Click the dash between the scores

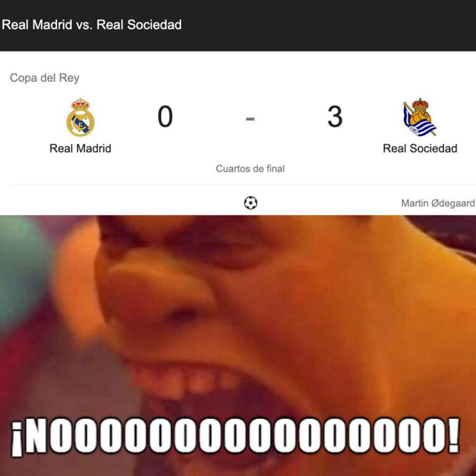[250, 119]
